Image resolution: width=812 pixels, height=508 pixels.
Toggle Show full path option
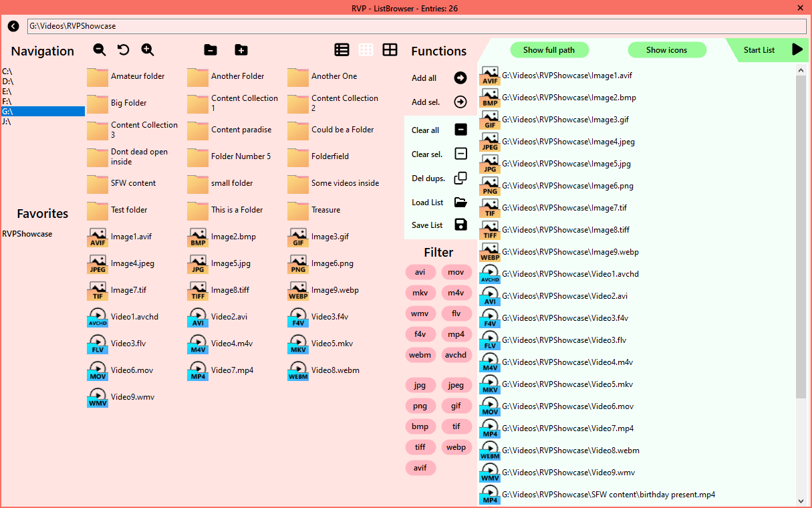click(x=549, y=50)
